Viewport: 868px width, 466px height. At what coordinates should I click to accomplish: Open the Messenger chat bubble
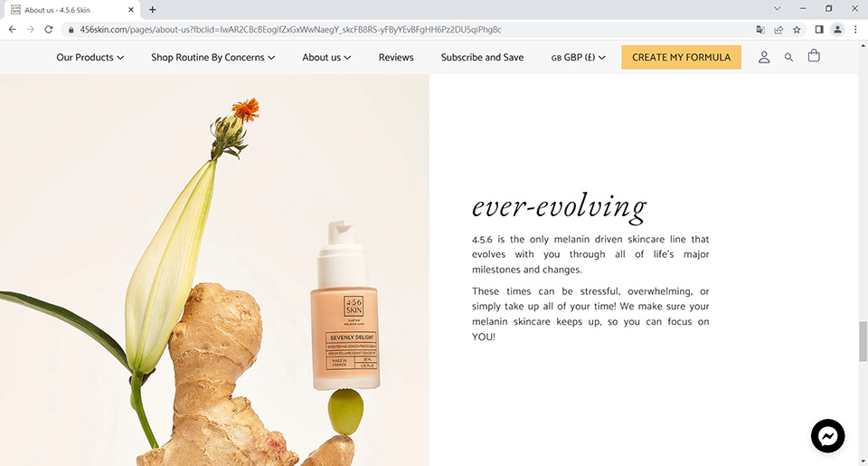[x=827, y=436]
